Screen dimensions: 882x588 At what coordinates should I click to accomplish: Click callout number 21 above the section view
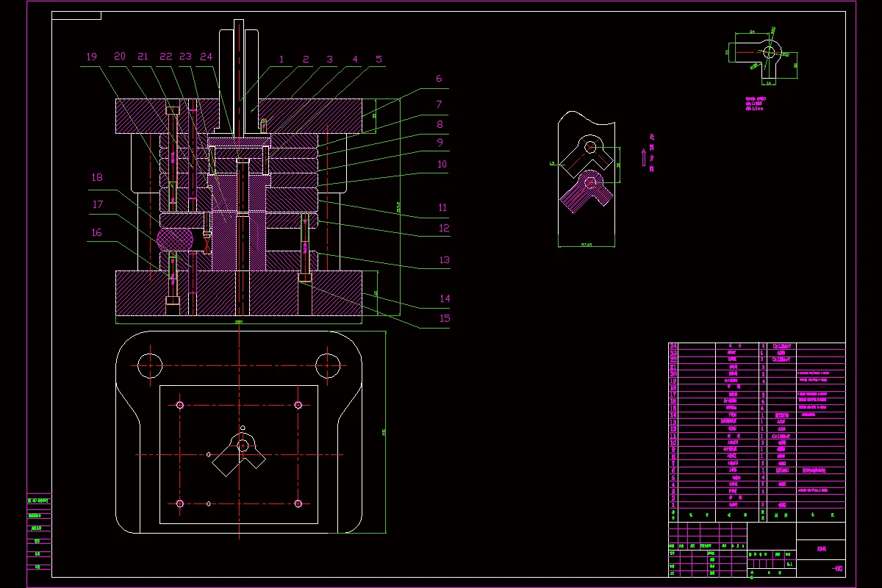143,57
